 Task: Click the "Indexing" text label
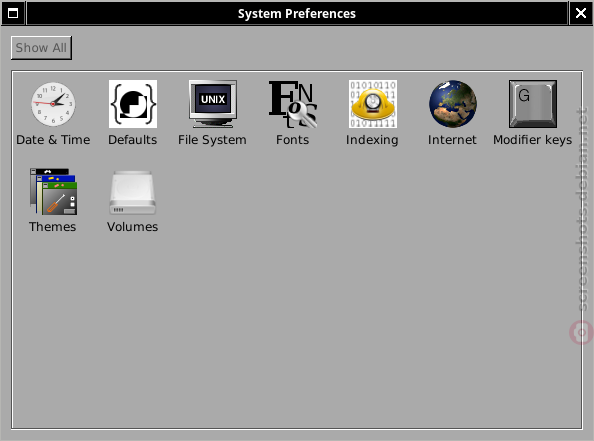click(372, 140)
